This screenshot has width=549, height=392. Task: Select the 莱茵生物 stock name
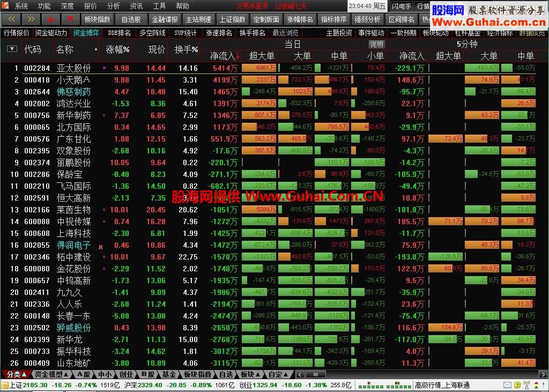(73, 210)
